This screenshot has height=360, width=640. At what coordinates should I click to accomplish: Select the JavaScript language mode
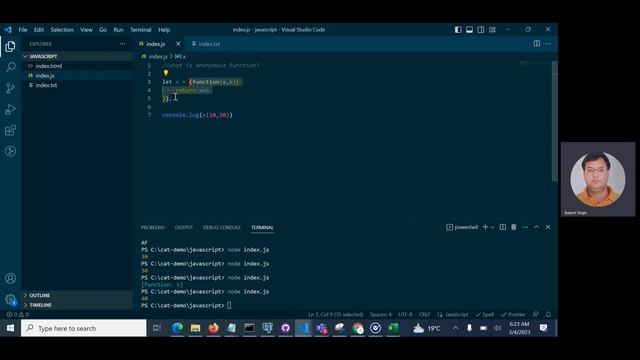click(x=456, y=314)
